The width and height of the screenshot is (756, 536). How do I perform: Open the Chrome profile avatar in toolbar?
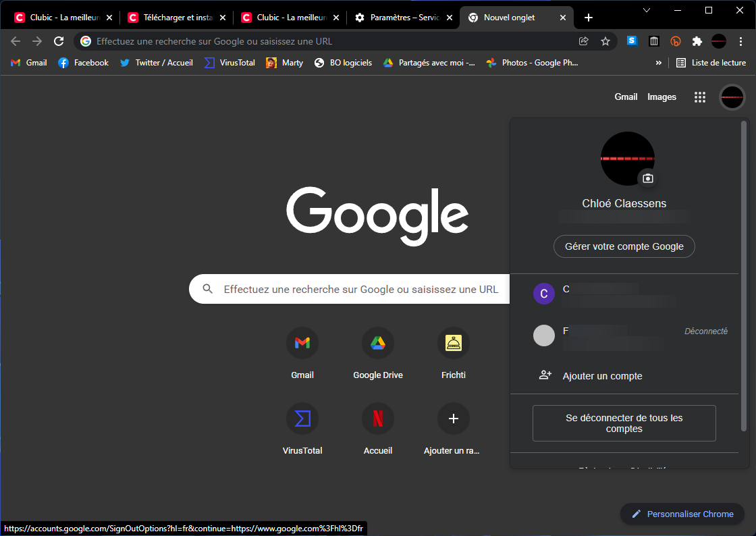[719, 41]
